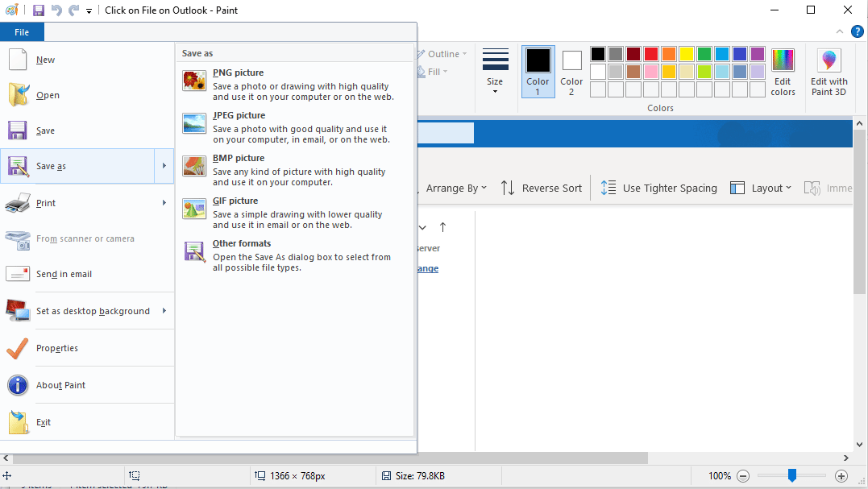Viewport: 868px width, 489px height.
Task: Click the checkmark Properties icon
Action: click(x=17, y=348)
